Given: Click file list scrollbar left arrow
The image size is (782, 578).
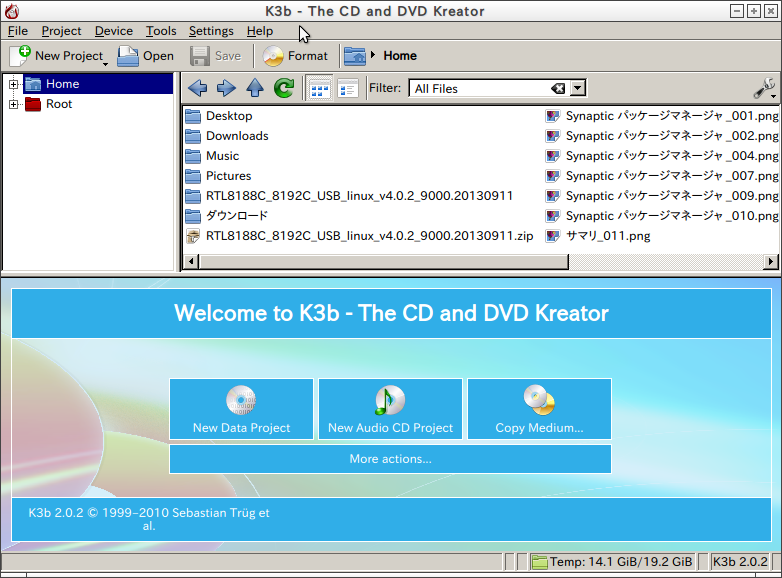Looking at the screenshot, I should pos(191,261).
